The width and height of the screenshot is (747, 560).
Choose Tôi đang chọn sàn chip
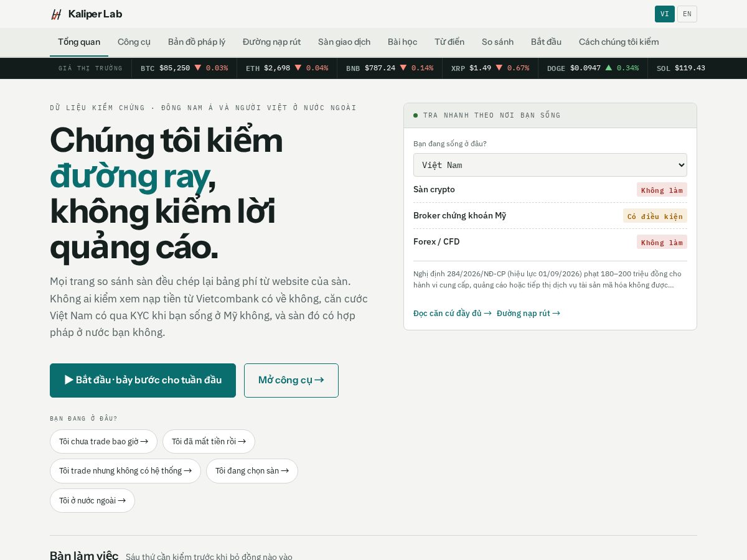coord(252,470)
